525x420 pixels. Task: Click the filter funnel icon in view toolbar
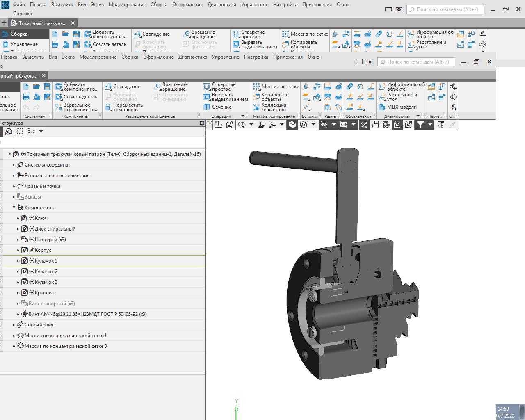[420, 125]
